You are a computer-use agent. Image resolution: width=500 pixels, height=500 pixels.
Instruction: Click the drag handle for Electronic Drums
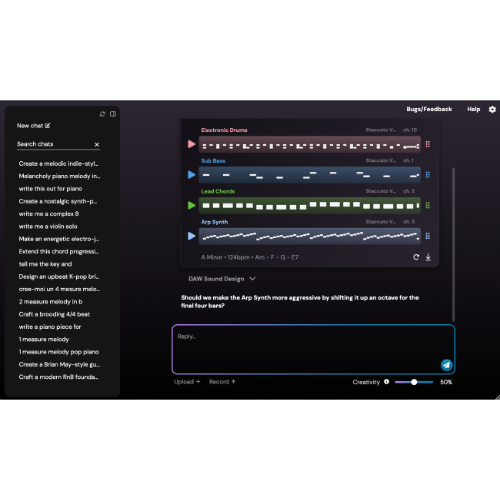coord(428,144)
